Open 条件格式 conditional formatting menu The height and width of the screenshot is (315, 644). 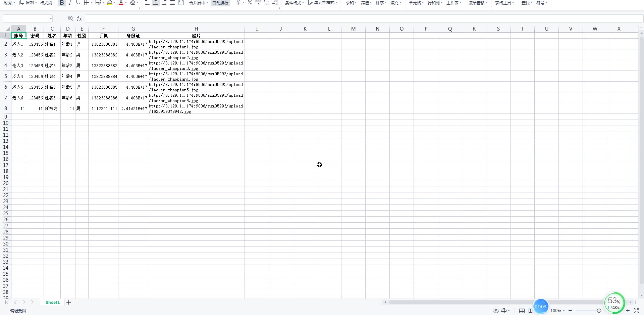(294, 3)
